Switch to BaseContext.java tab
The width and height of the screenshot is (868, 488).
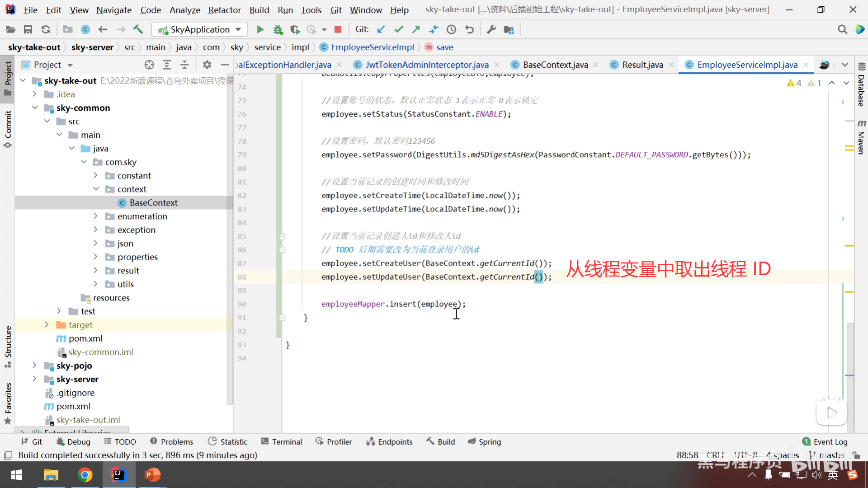click(555, 65)
